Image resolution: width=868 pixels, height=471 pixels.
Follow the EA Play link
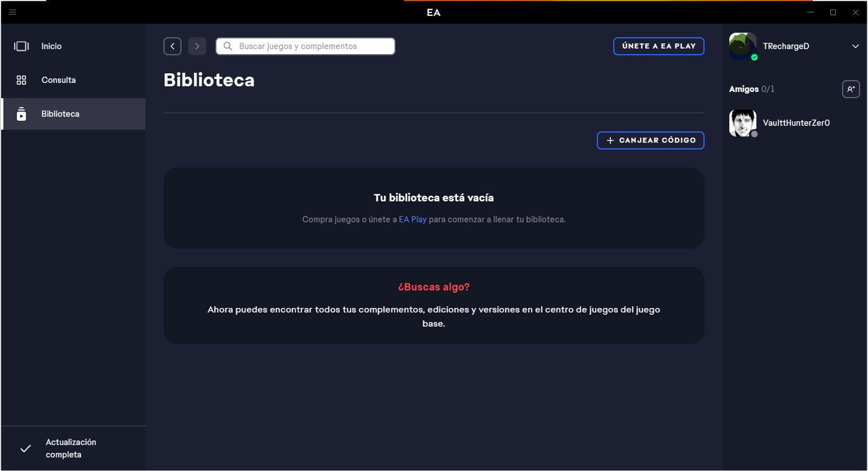tap(413, 219)
